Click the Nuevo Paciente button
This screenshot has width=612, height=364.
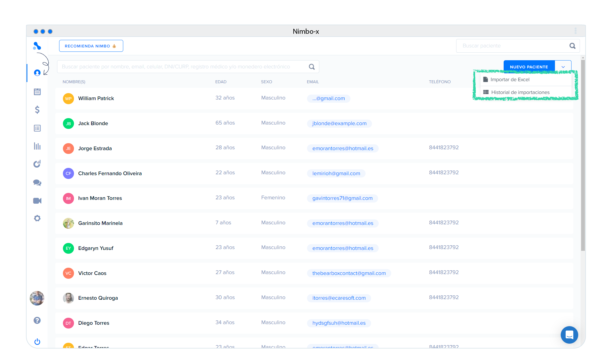click(529, 67)
